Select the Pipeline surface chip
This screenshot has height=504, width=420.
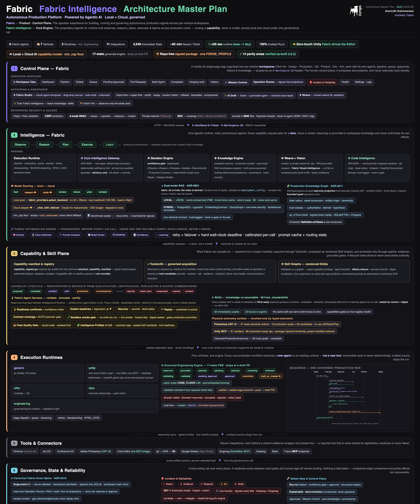[x=65, y=82]
